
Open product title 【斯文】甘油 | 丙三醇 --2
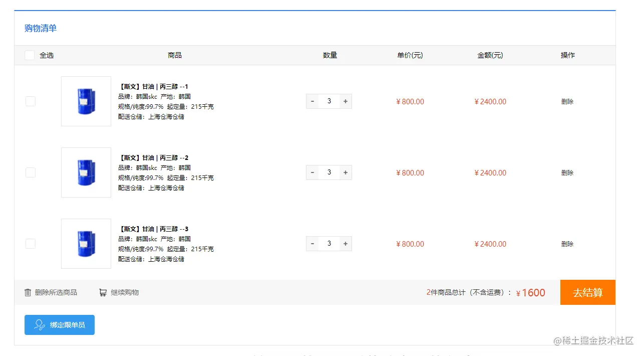153,158
